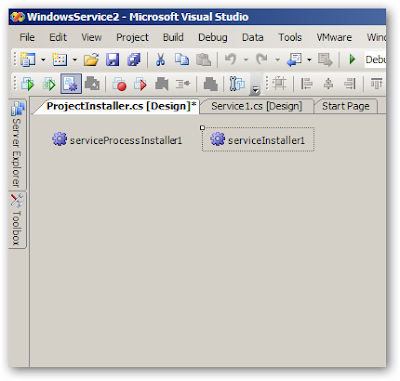Click the second VMware green arrow icon
400x381 pixels.
49,84
